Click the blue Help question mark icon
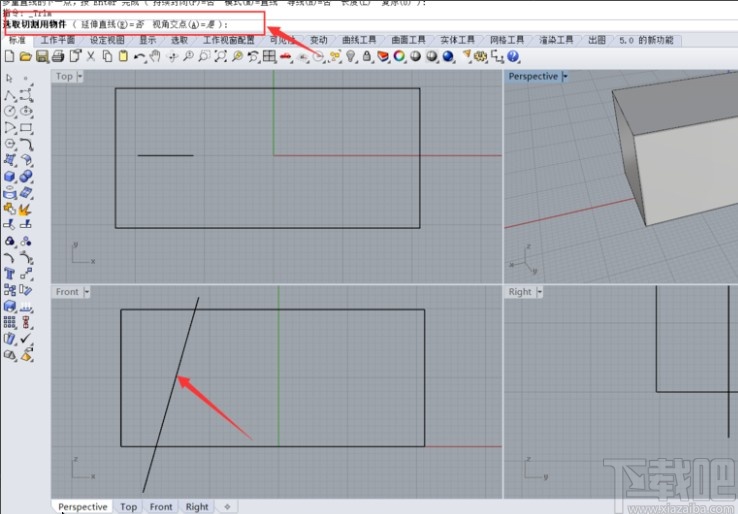This screenshot has height=514, width=738. pos(513,57)
